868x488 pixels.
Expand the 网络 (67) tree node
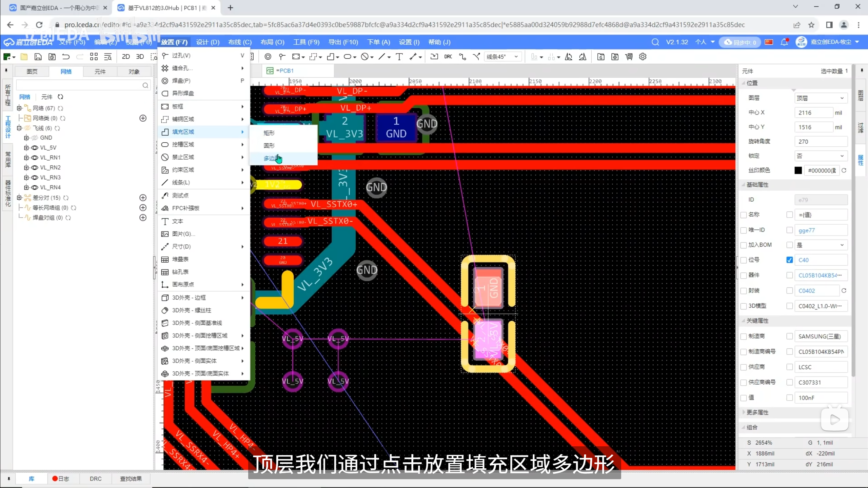point(19,108)
